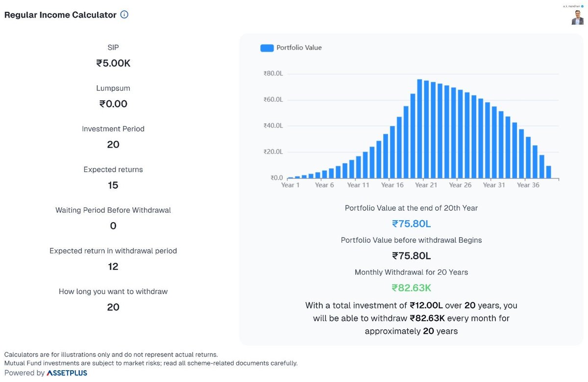This screenshot has width=588, height=382.
Task: Click the ₹75.80L portfolio value link
Action: click(x=412, y=223)
